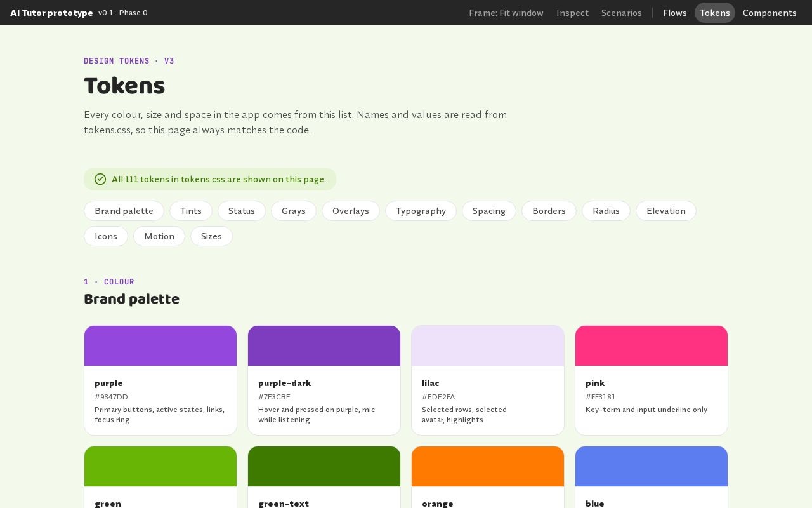Click the #7E3CBE hex value
This screenshot has width=812, height=508.
pyautogui.click(x=274, y=397)
